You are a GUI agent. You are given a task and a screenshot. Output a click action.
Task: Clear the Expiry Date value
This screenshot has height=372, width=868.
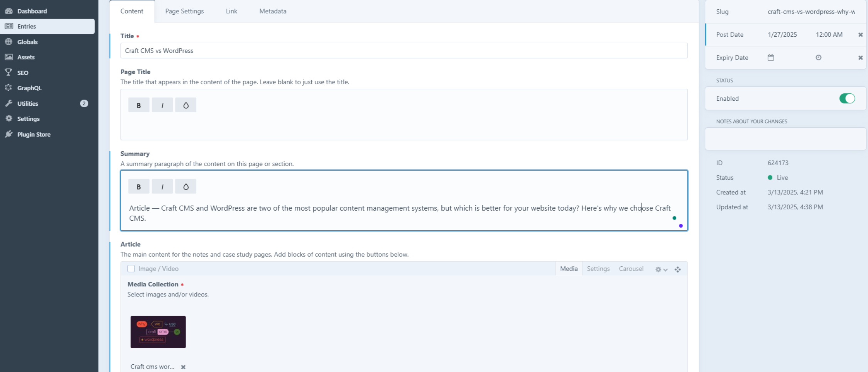click(x=860, y=58)
